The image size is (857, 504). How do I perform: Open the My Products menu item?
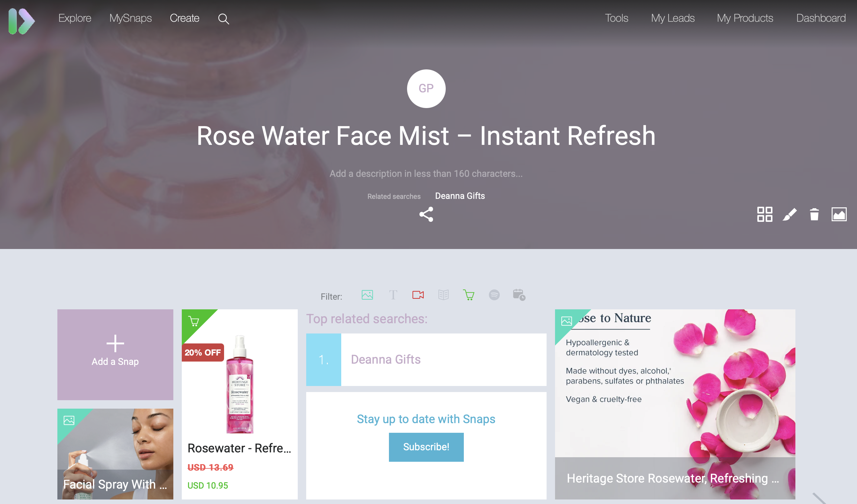tap(745, 18)
